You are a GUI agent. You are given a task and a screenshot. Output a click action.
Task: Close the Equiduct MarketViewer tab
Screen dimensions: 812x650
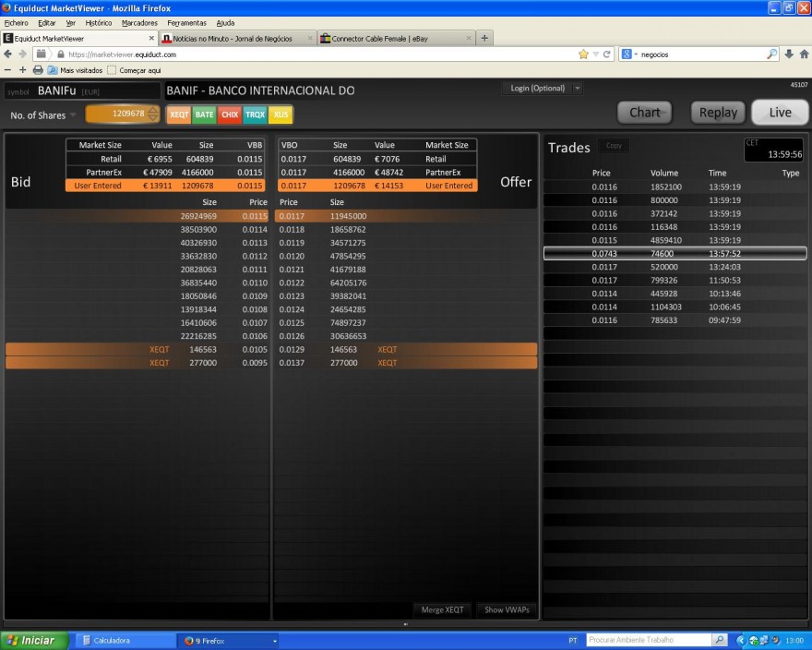(151, 39)
